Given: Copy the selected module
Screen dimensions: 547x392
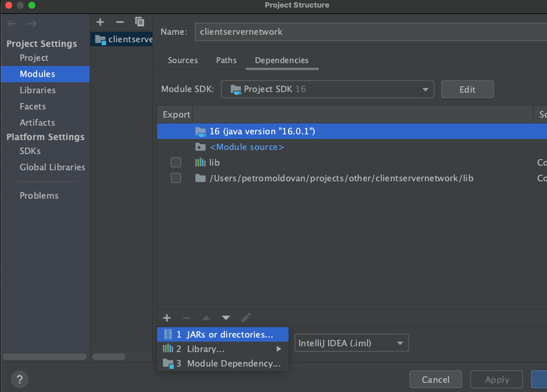Looking at the screenshot, I should (x=140, y=22).
